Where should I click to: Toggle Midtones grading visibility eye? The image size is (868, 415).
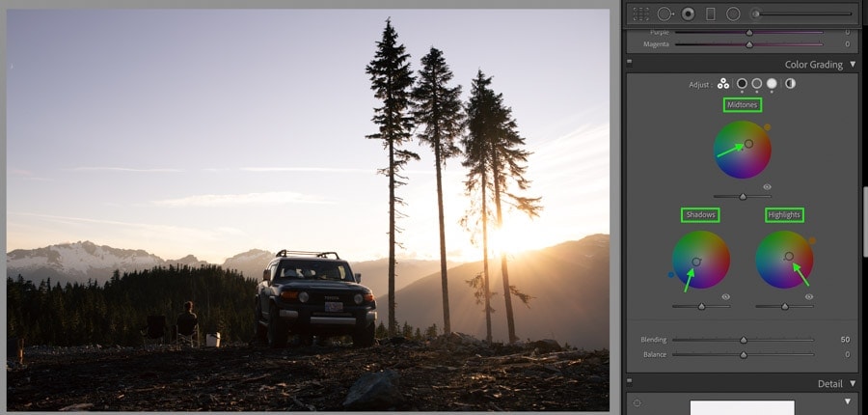point(768,186)
